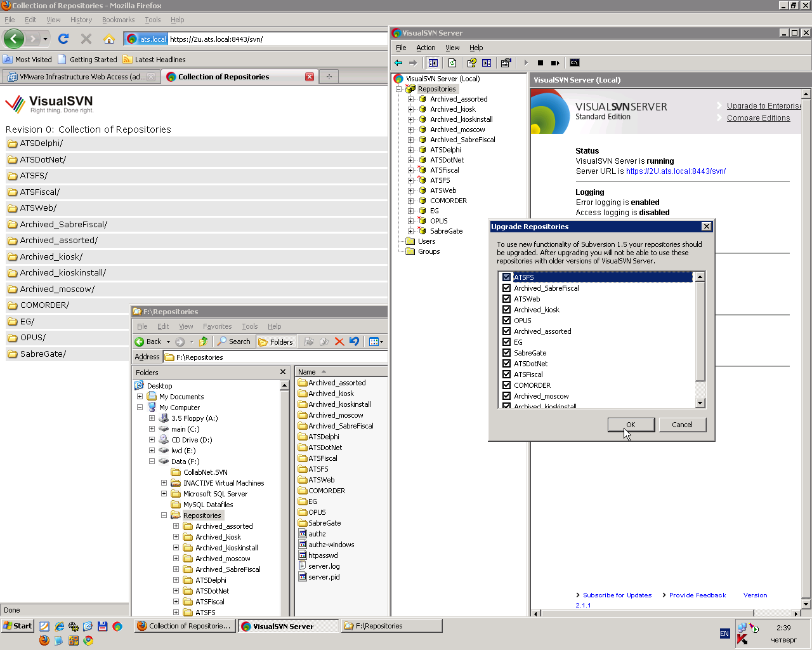This screenshot has height=650, width=812.
Task: Open ATSDelphi/ repository link in Firefox
Action: tap(41, 143)
